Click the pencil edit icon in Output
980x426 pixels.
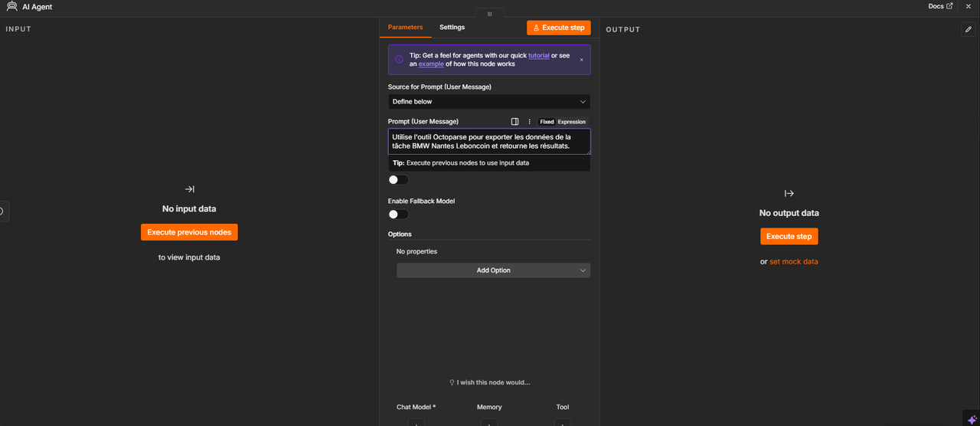[969, 29]
